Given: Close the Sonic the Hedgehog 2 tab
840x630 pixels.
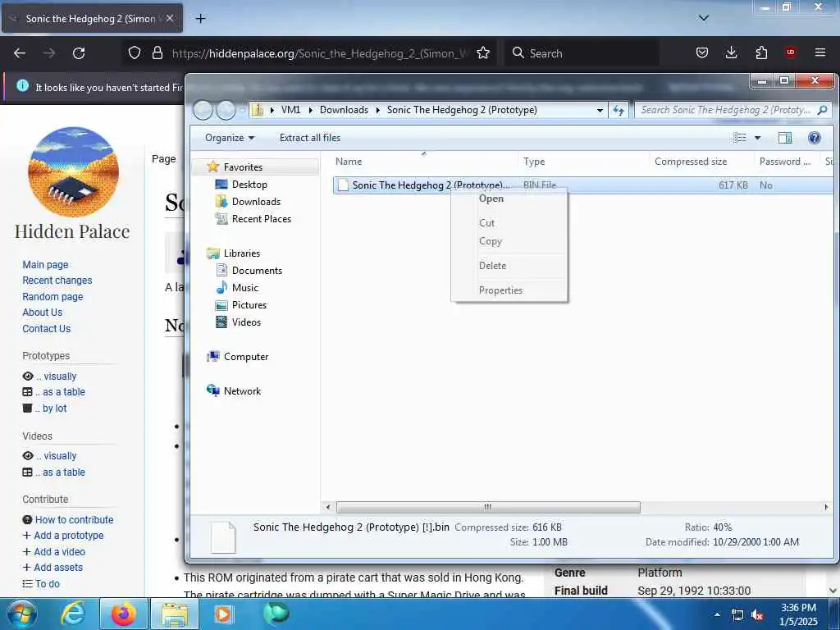Looking at the screenshot, I should pos(170,18).
